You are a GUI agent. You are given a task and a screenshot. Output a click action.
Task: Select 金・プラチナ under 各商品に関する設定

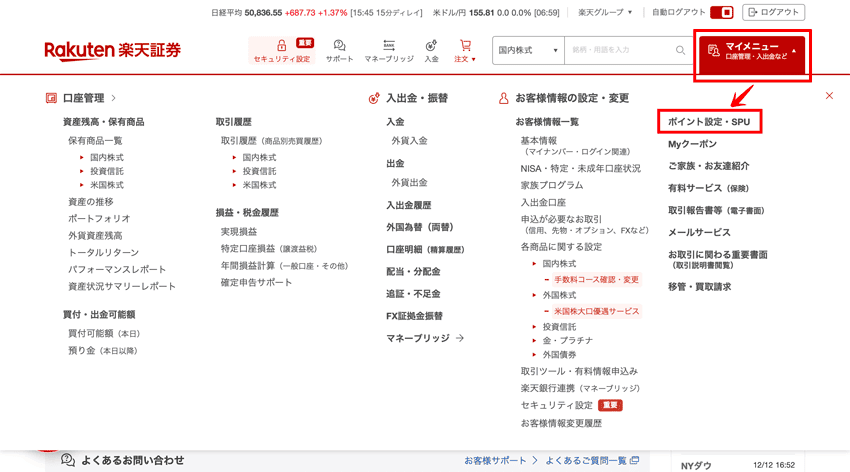(568, 340)
